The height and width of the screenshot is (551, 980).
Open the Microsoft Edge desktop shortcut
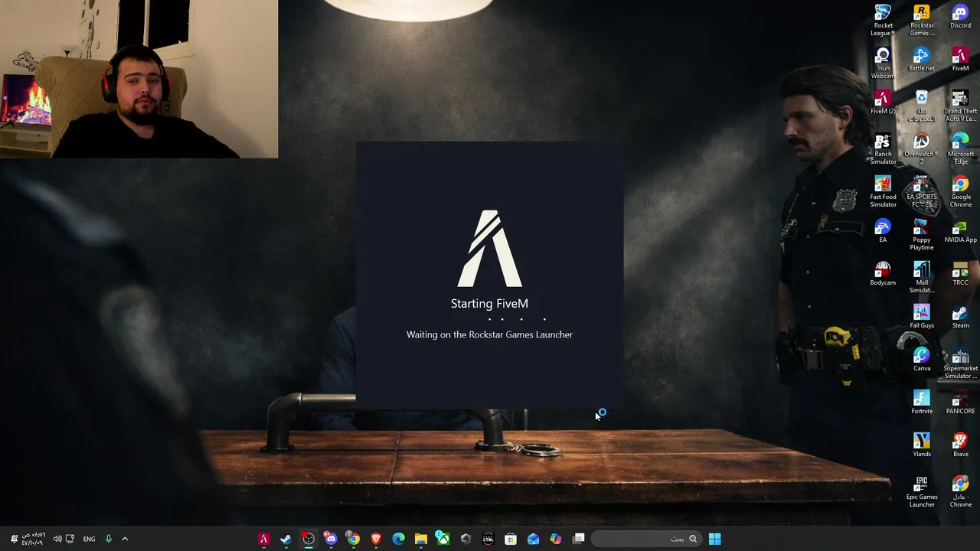coord(960,148)
